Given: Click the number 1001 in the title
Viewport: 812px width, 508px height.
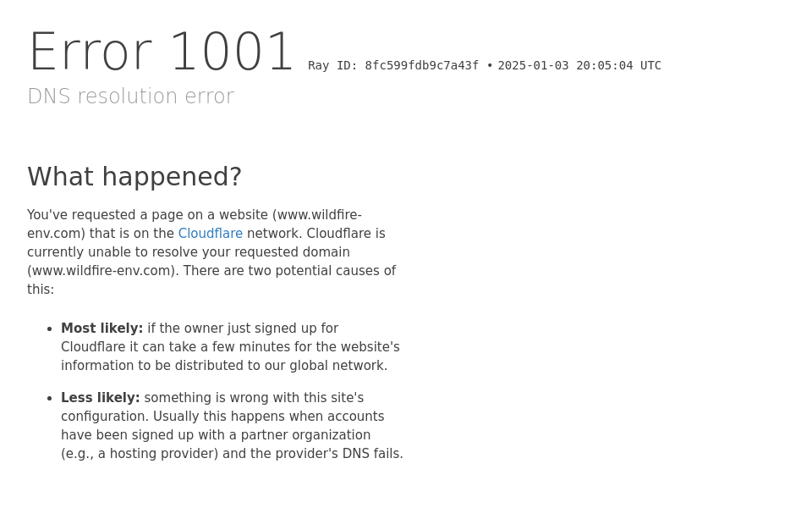Looking at the screenshot, I should click(232, 52).
